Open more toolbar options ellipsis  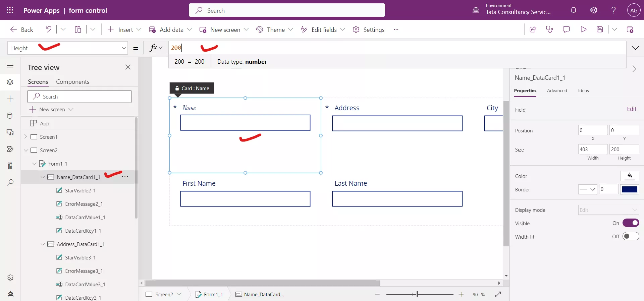(x=396, y=29)
